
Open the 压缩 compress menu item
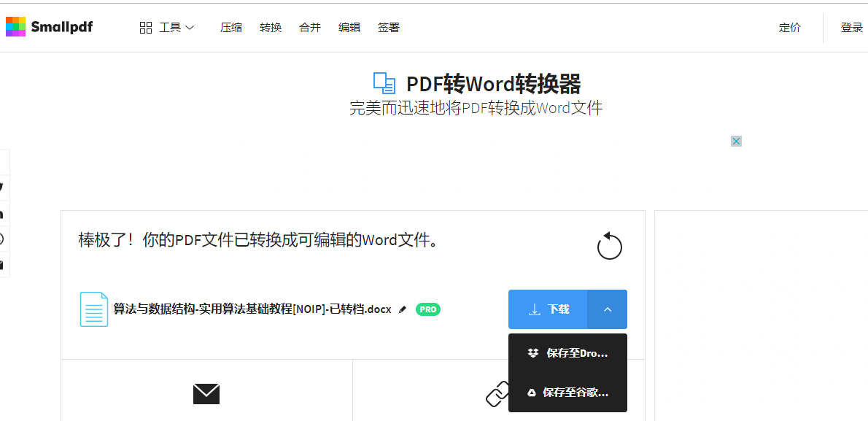(230, 28)
